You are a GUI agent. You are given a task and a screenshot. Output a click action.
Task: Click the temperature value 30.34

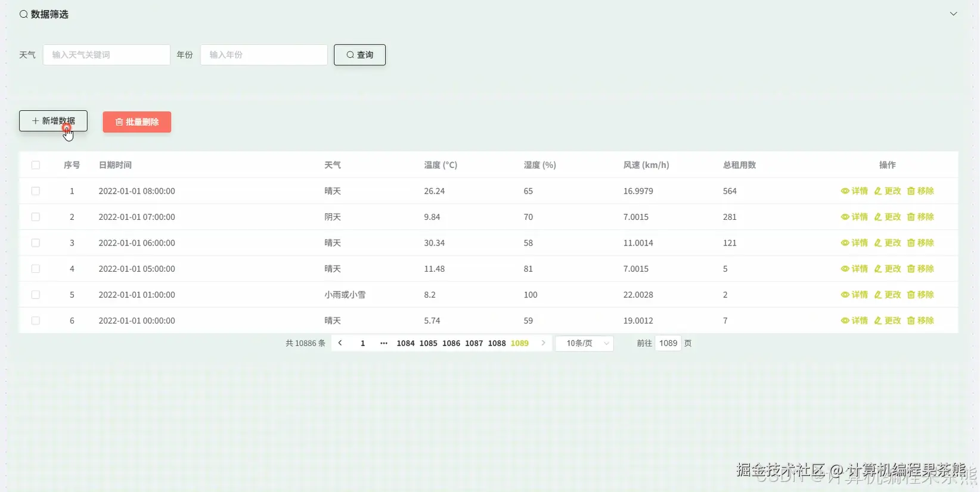435,243
